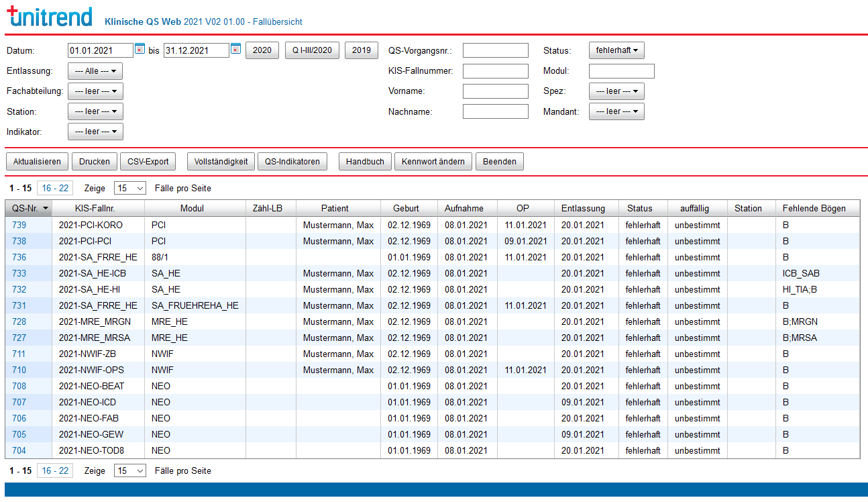Sort by Modul column header
The width and height of the screenshot is (868, 502).
pos(195,209)
